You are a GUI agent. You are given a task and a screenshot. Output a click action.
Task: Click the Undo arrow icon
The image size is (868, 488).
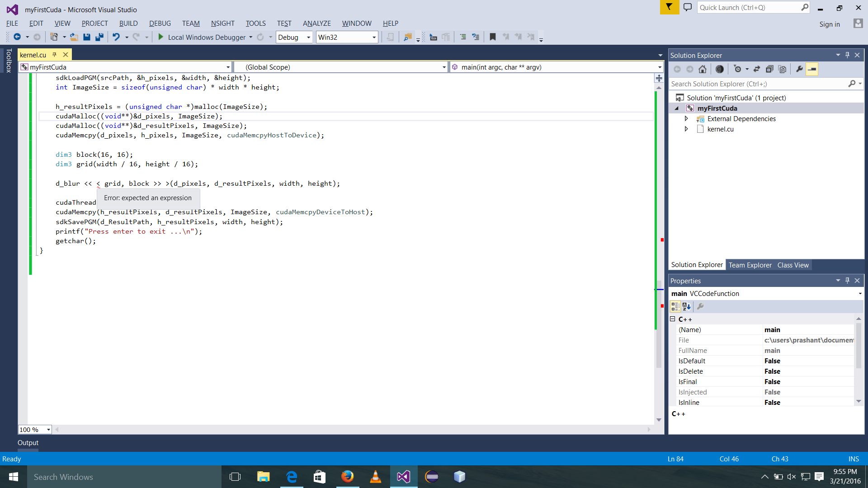(x=116, y=37)
